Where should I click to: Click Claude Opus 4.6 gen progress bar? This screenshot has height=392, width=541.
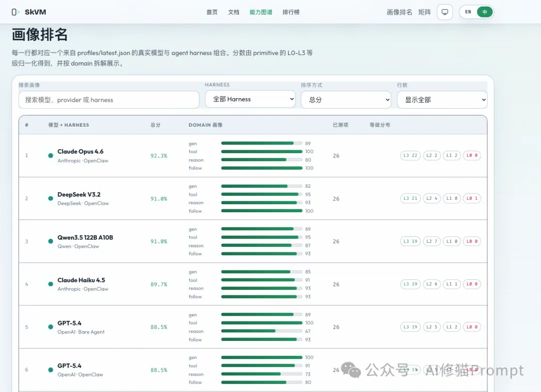tap(262, 143)
